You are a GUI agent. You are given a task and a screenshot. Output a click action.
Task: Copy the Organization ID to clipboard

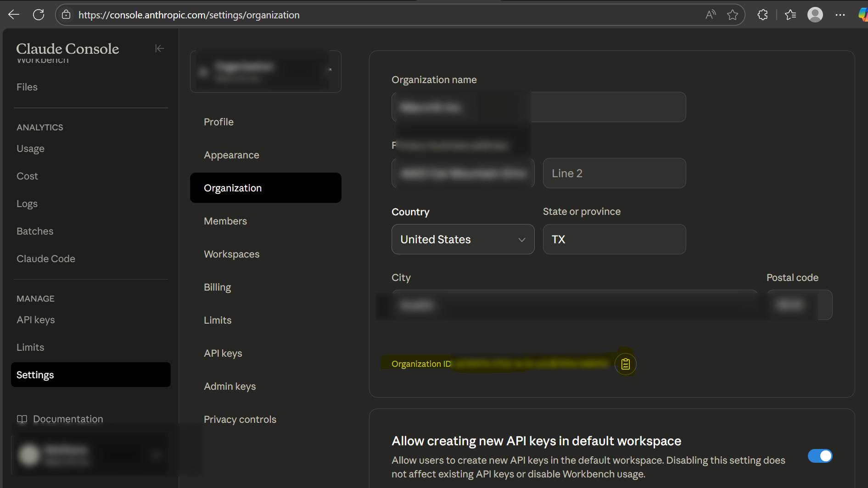pyautogui.click(x=625, y=364)
